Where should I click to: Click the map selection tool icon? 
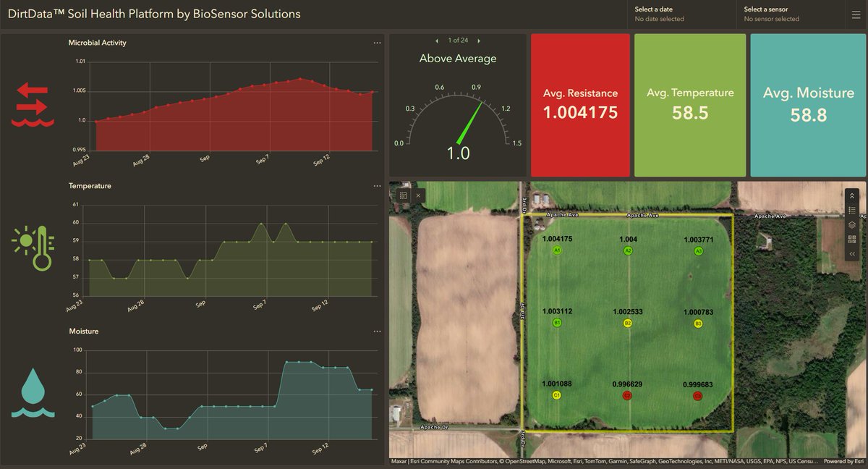(x=403, y=195)
